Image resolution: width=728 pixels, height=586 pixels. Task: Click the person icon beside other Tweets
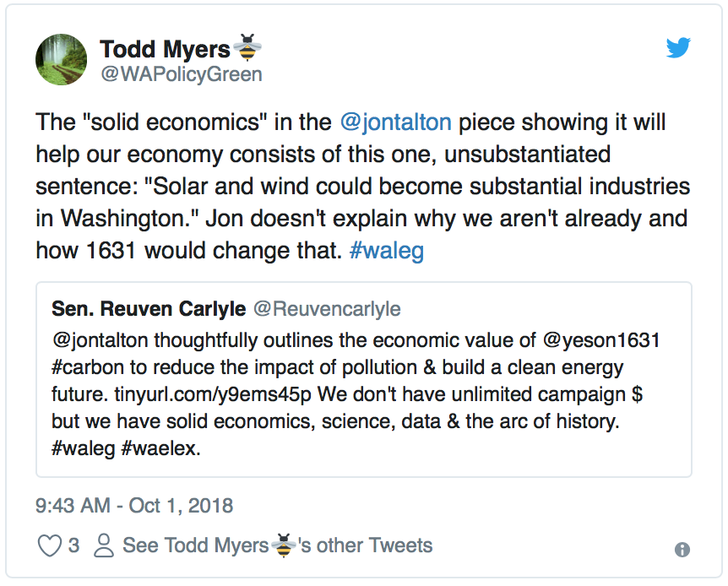point(104,545)
